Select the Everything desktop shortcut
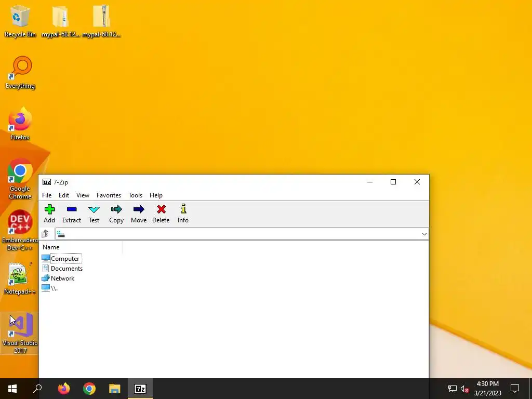This screenshot has height=399, width=532. (20, 73)
